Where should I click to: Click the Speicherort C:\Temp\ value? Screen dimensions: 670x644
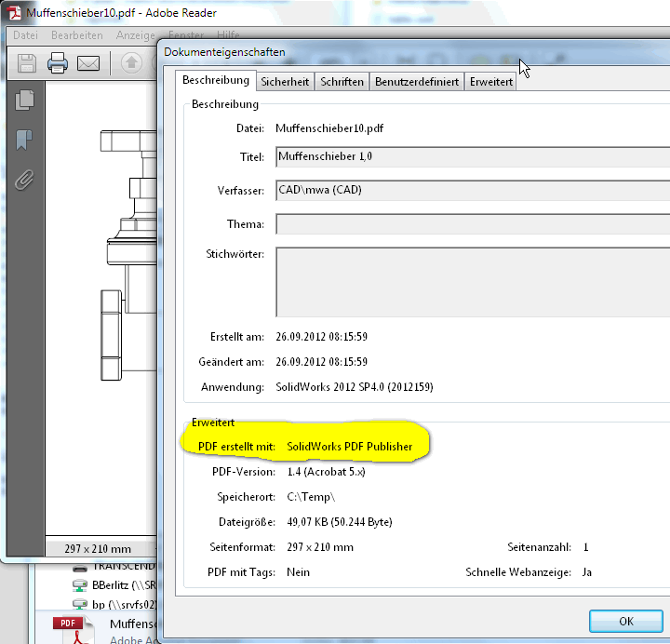point(311,497)
